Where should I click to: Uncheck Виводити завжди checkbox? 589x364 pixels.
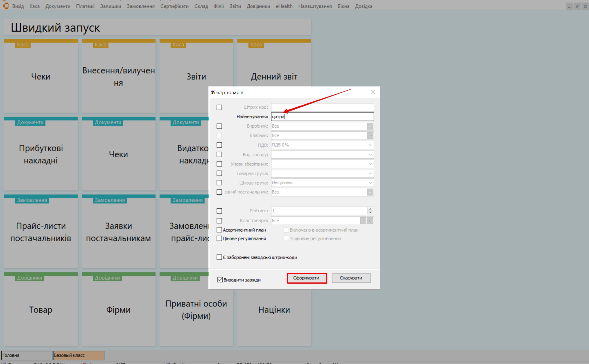(x=220, y=280)
